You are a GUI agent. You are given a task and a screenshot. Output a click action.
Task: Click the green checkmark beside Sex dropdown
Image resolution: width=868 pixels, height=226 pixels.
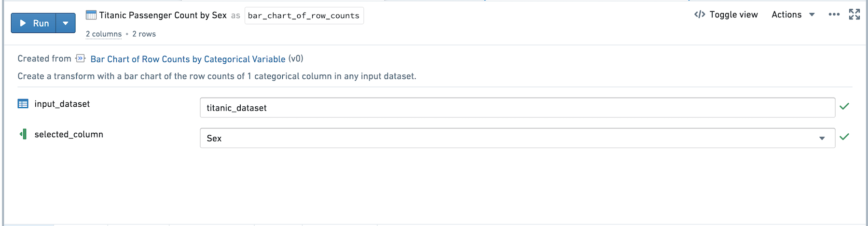(x=844, y=137)
